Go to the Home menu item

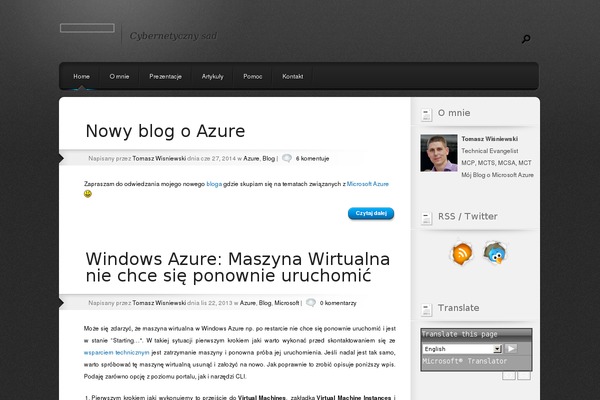pos(82,76)
